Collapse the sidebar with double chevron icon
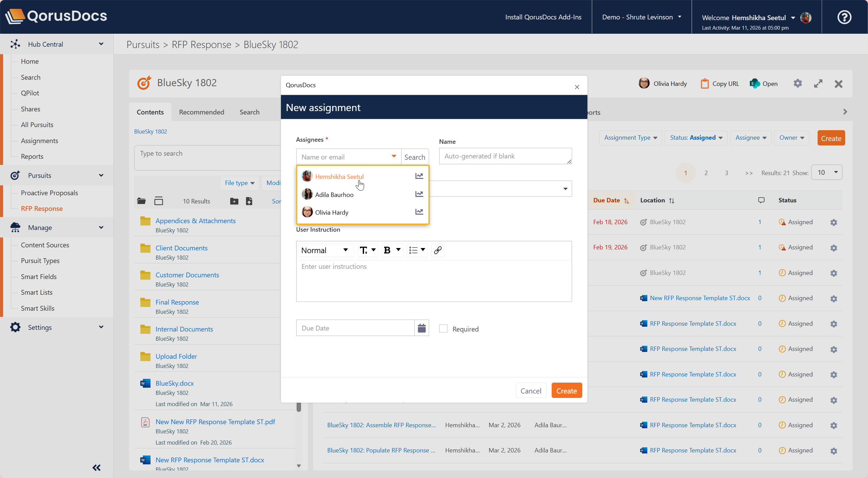 coord(96,468)
